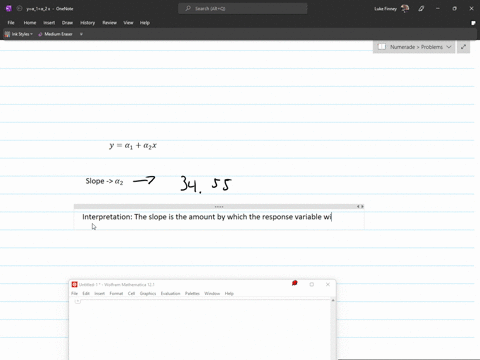Image resolution: width=480 pixels, height=360 pixels.
Task: Click in the Interpretation text line
Action: click(x=207, y=217)
